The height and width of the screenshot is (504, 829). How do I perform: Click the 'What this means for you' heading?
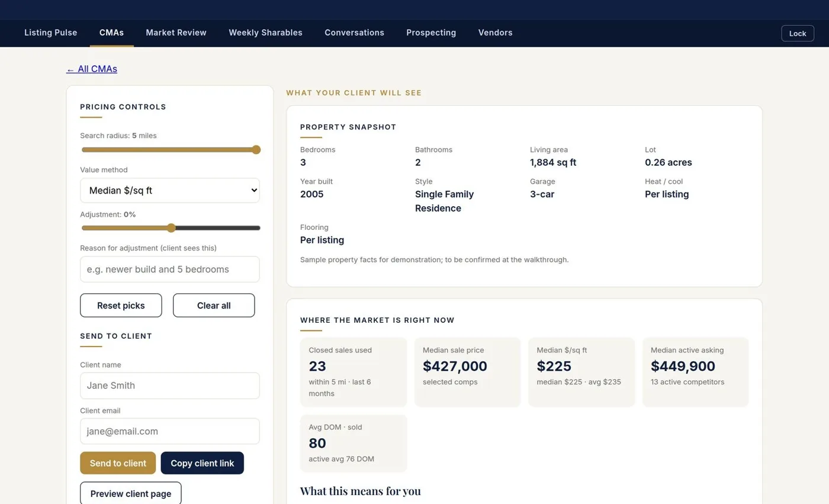(x=361, y=491)
